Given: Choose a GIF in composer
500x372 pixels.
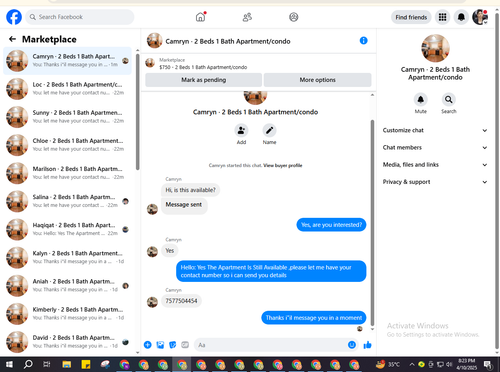Looking at the screenshot, I should pos(185,345).
